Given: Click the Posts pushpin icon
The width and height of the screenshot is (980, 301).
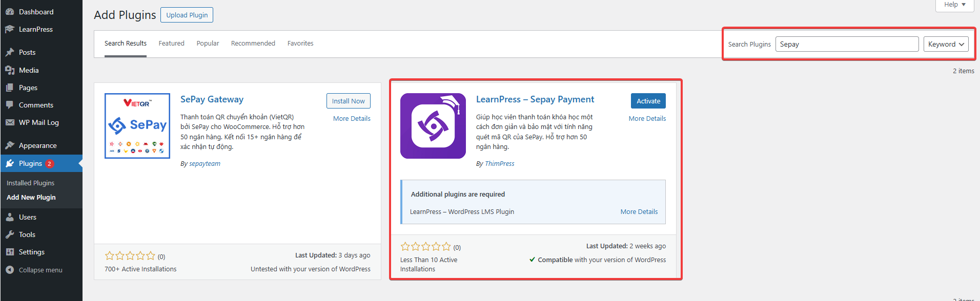Looking at the screenshot, I should [x=10, y=52].
